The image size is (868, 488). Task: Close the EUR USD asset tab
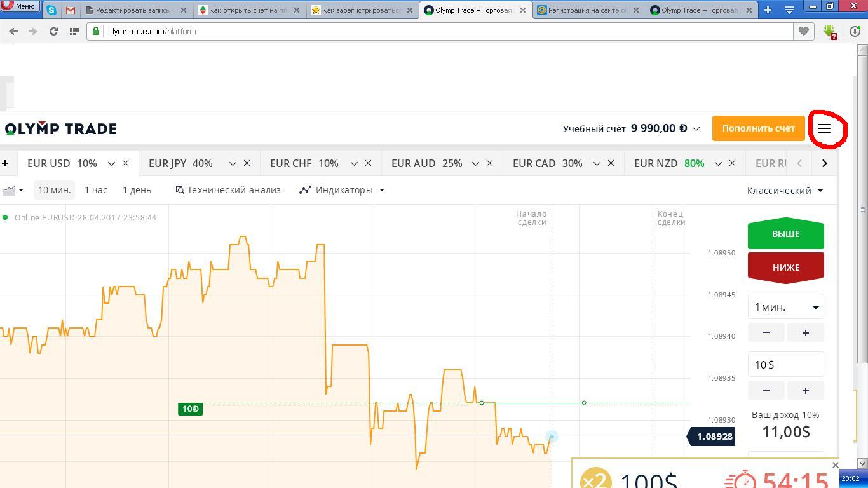tap(125, 163)
